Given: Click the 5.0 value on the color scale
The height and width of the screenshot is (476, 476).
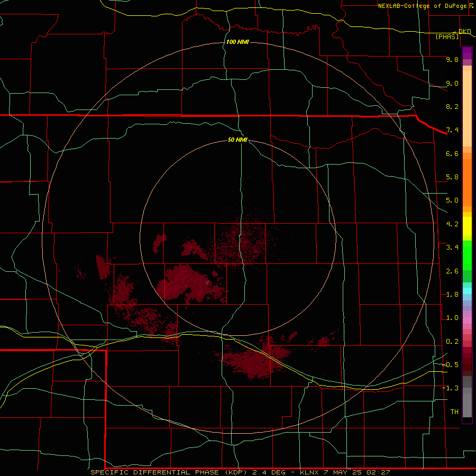Looking at the screenshot, I should 452,200.
